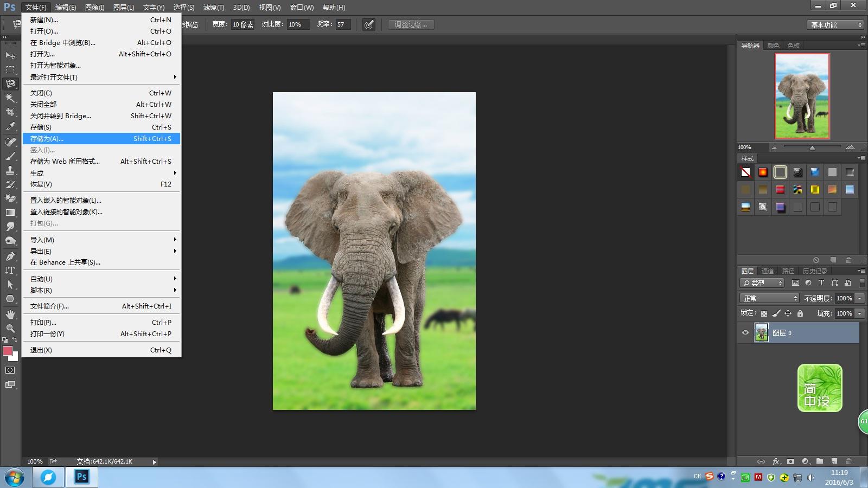Click the layer style fx icon

point(776,461)
